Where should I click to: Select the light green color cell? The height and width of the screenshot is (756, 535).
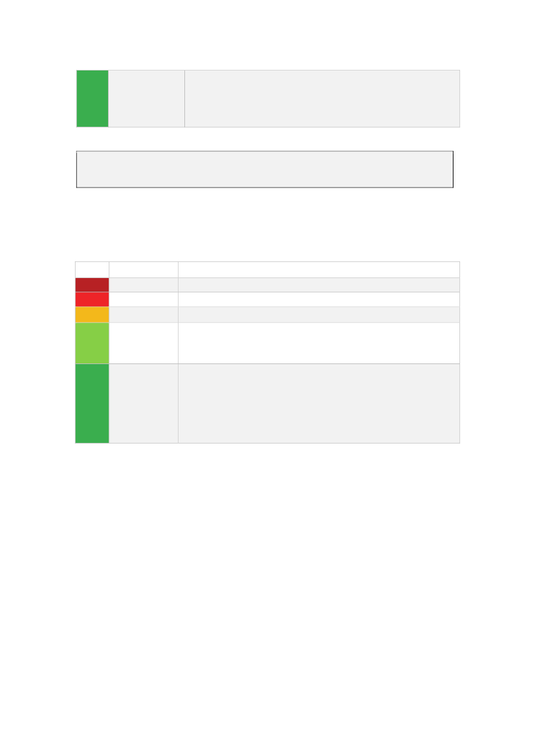pyautogui.click(x=92, y=343)
